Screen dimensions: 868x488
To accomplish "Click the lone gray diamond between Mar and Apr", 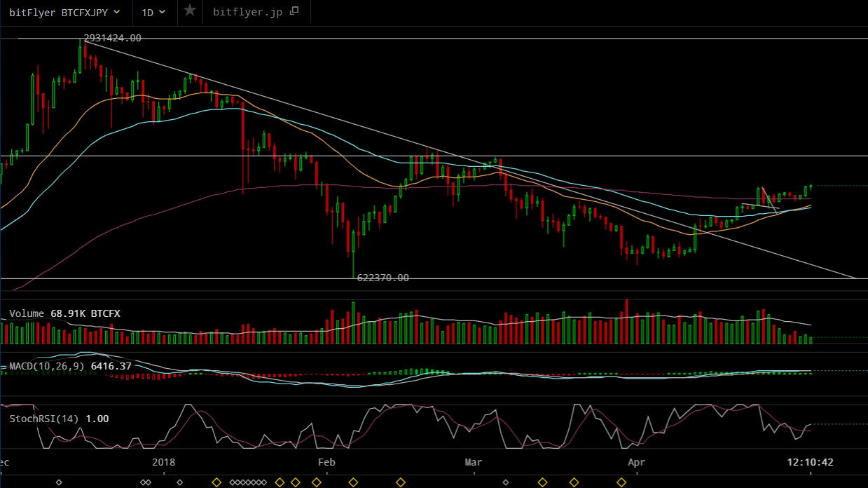I will tap(506, 482).
